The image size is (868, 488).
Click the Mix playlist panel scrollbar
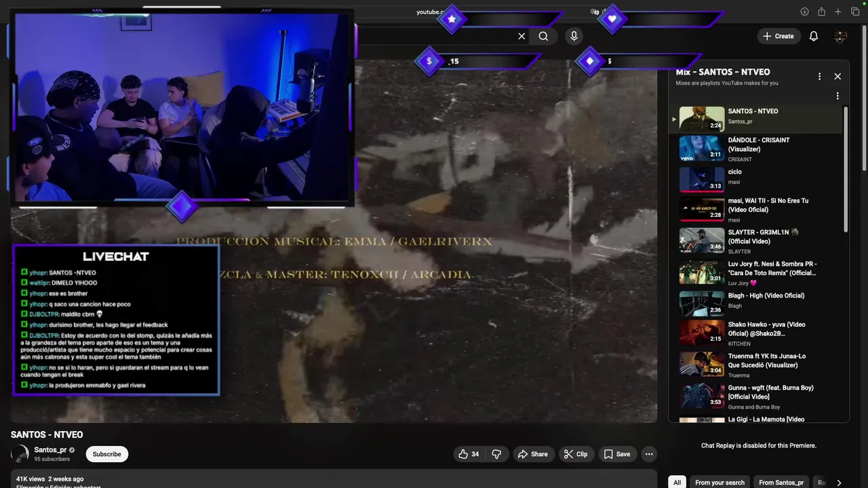coord(846,169)
